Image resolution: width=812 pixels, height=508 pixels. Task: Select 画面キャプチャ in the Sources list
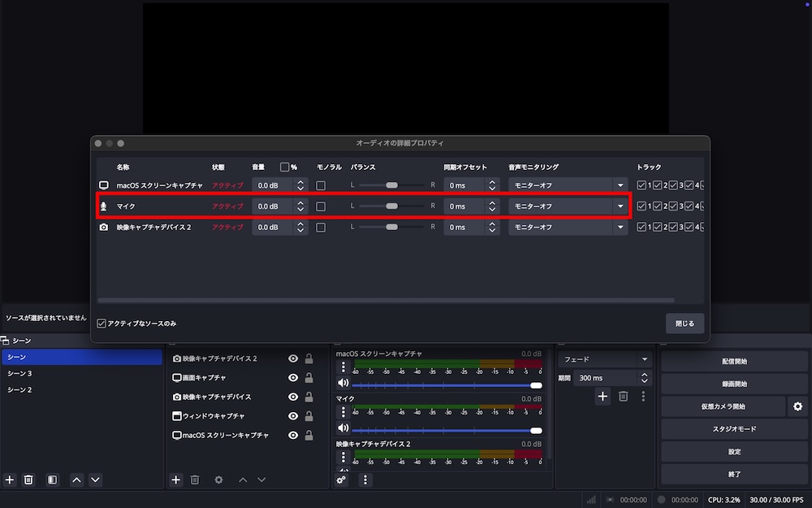click(204, 377)
